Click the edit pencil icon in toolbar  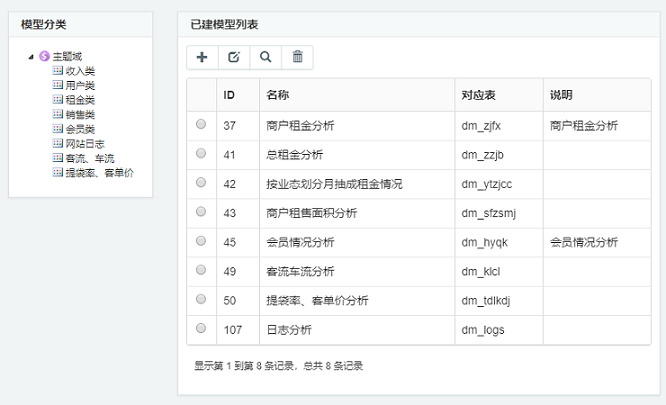pyautogui.click(x=234, y=57)
